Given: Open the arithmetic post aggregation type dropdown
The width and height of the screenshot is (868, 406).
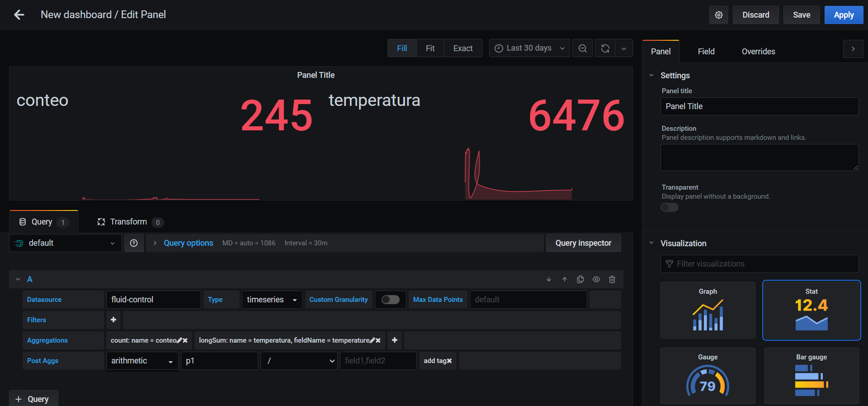Looking at the screenshot, I should point(142,361).
